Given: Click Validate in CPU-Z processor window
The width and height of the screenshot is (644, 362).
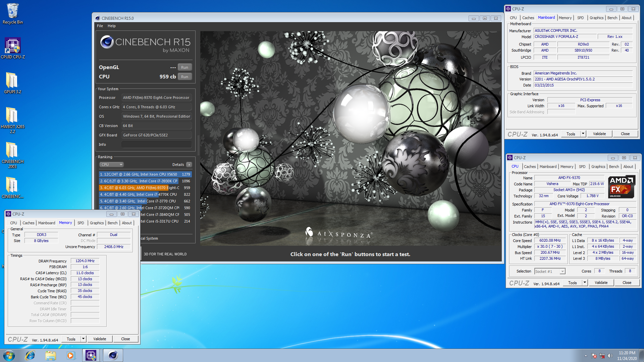Looking at the screenshot, I should 601,283.
